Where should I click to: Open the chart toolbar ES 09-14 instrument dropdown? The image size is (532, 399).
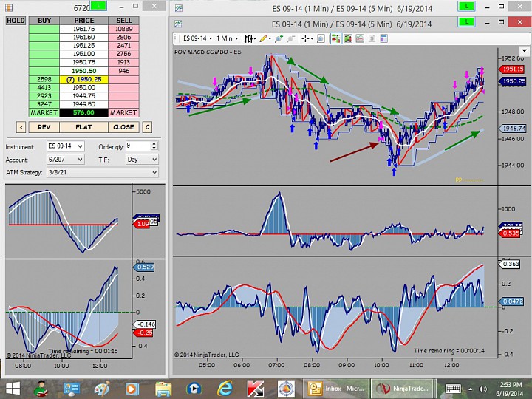(x=197, y=38)
